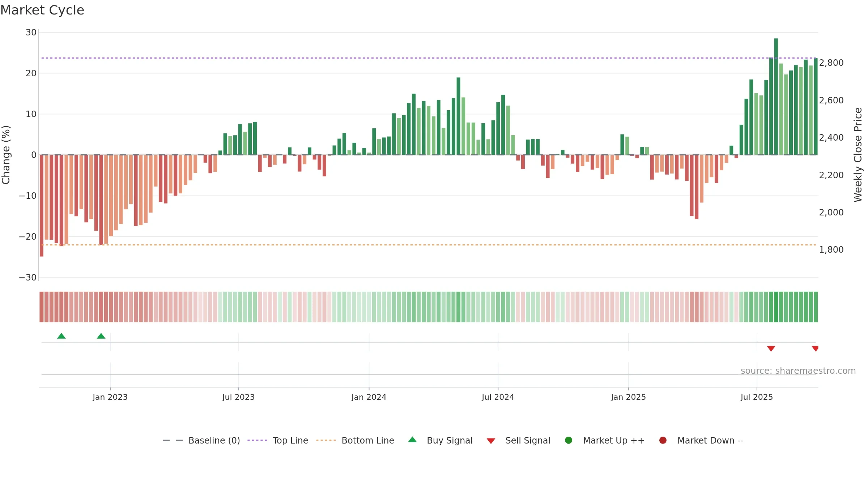Viewport: 868px width, 488px height.
Task: Click the −20 percent y-axis label
Action: pos(28,237)
